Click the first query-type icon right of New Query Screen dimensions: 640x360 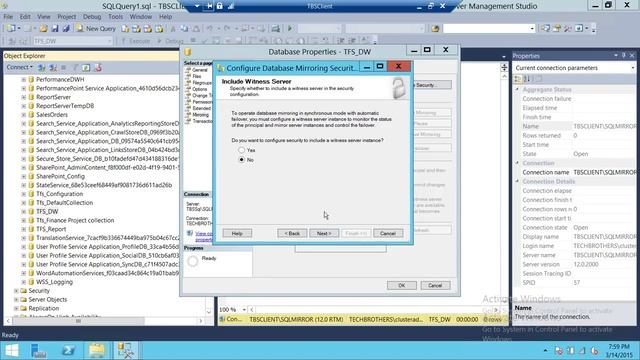(125, 29)
